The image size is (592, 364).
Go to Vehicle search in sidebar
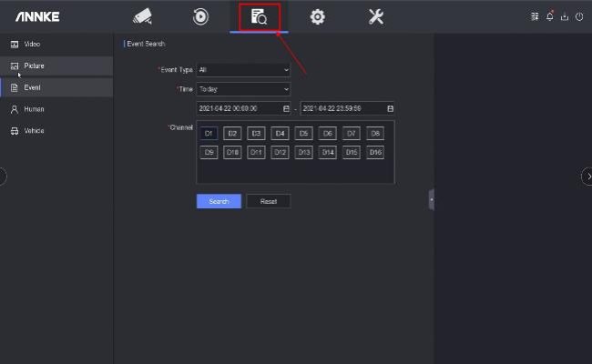33,131
